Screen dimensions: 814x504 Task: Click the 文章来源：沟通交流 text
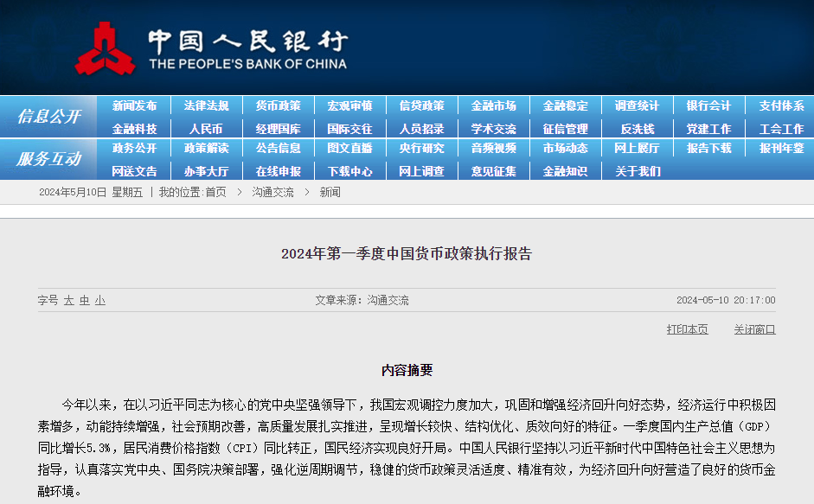click(x=362, y=301)
